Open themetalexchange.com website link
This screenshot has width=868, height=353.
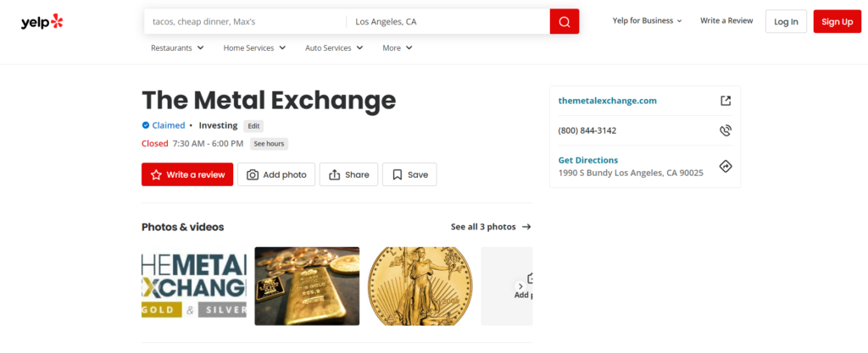point(607,101)
